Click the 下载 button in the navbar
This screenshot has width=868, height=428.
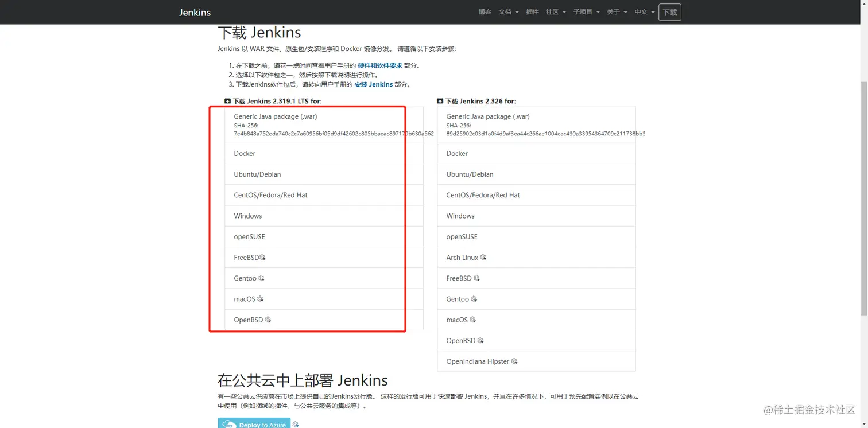click(669, 11)
